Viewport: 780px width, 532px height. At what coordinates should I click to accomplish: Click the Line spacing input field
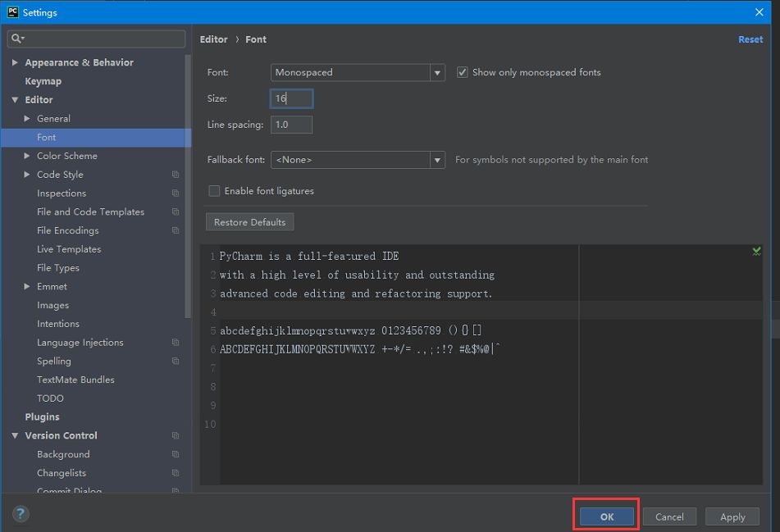[x=291, y=125]
